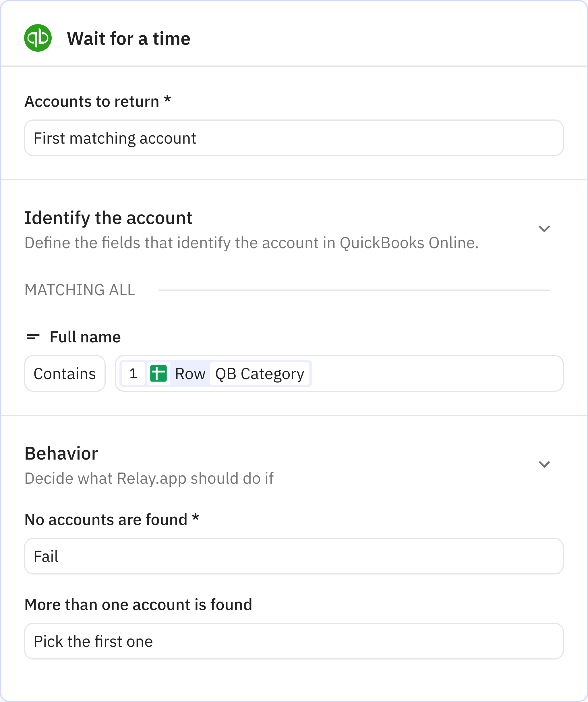Click the MATCHING ALL label

coord(80,290)
